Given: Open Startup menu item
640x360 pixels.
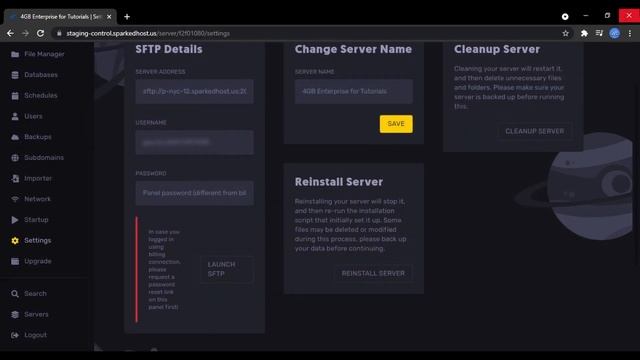Looking at the screenshot, I should coord(36,220).
